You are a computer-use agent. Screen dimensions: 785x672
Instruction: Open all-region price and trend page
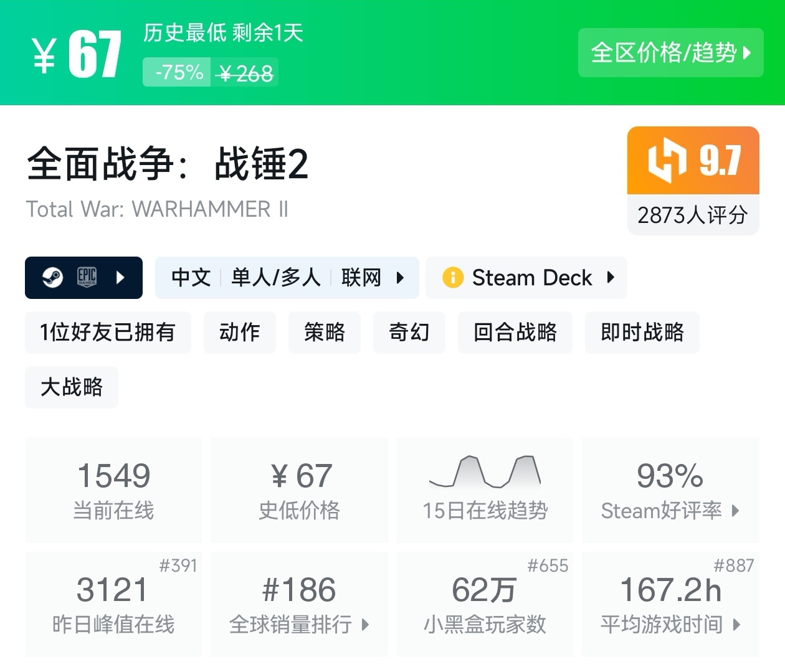[670, 53]
